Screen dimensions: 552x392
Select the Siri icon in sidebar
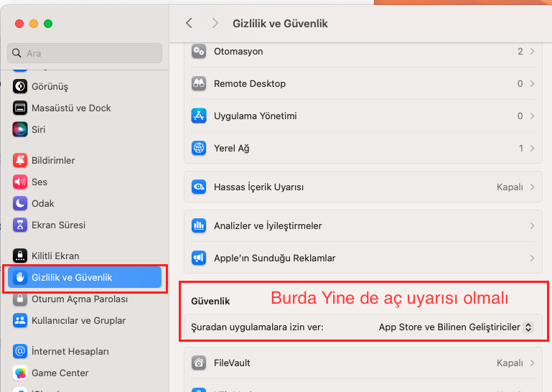(x=20, y=129)
